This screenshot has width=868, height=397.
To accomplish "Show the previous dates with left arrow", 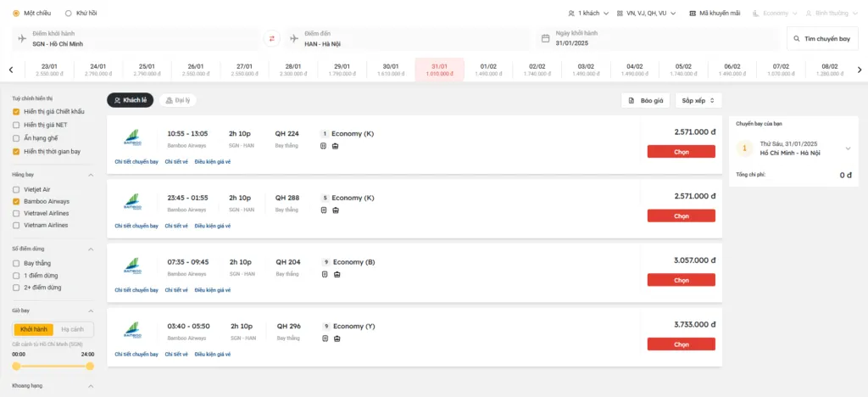I will point(10,70).
